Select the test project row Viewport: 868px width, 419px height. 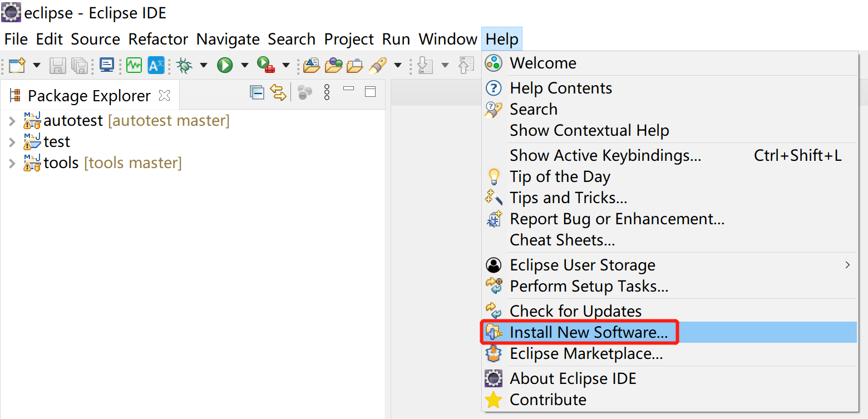click(47, 142)
